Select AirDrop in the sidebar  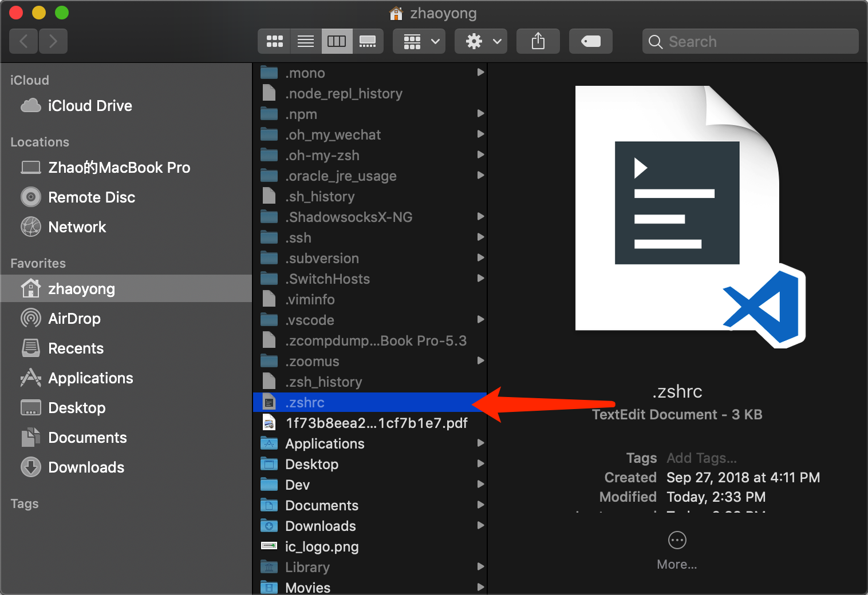click(x=74, y=318)
